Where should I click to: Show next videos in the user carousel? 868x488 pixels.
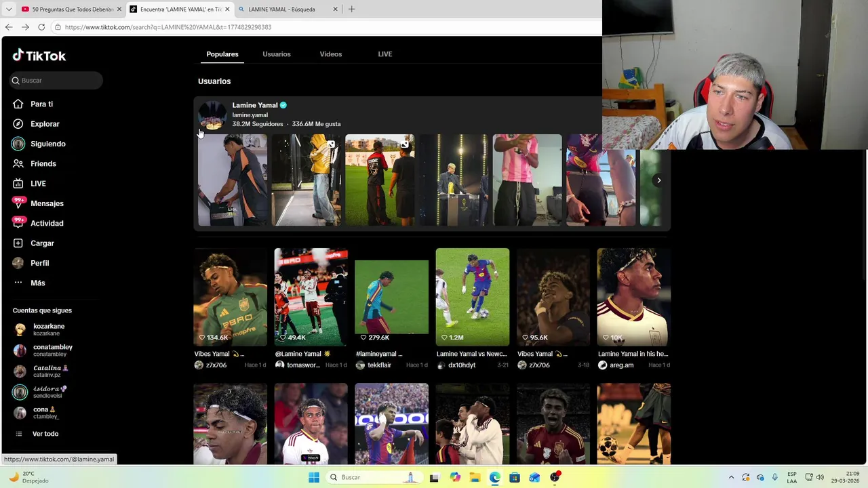coord(658,180)
